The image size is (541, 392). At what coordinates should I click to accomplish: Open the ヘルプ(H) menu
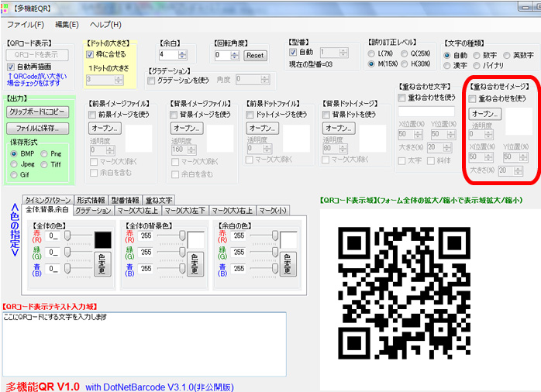click(x=105, y=25)
